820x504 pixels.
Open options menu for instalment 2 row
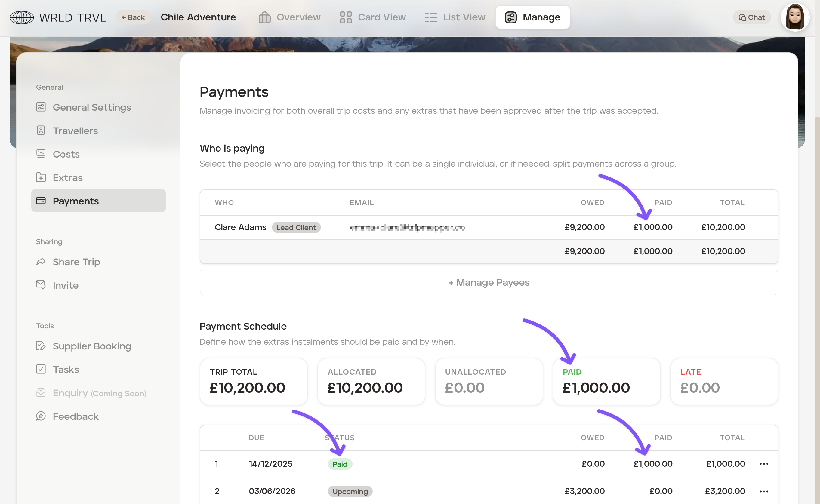click(764, 491)
